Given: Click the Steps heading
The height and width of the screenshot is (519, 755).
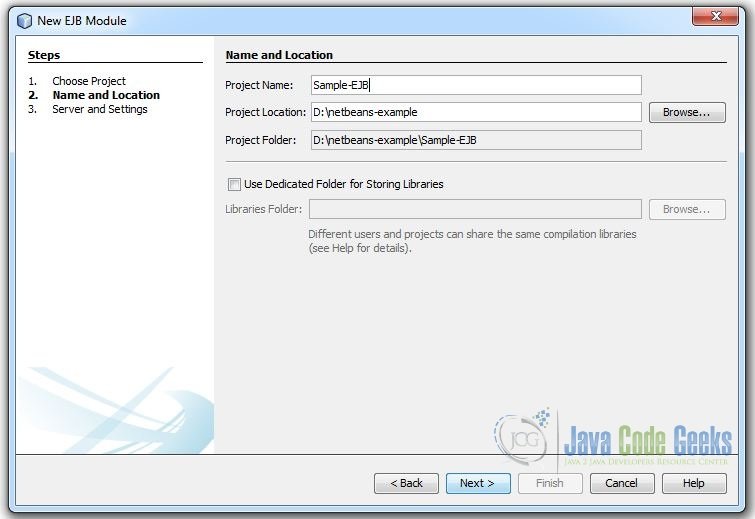Looking at the screenshot, I should point(44,55).
